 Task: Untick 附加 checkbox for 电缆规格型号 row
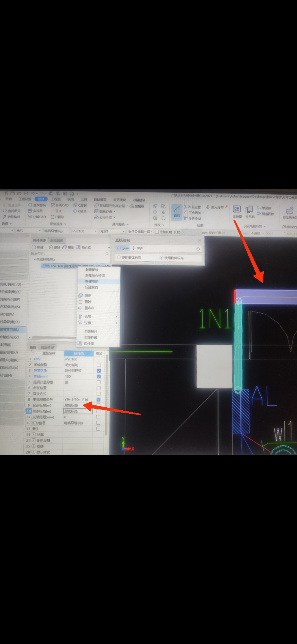pyautogui.click(x=98, y=400)
